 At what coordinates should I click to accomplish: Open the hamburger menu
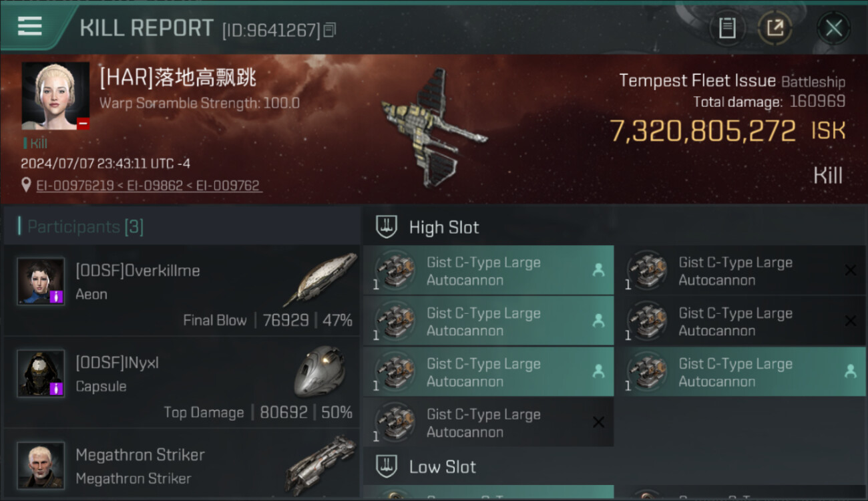pyautogui.click(x=30, y=26)
